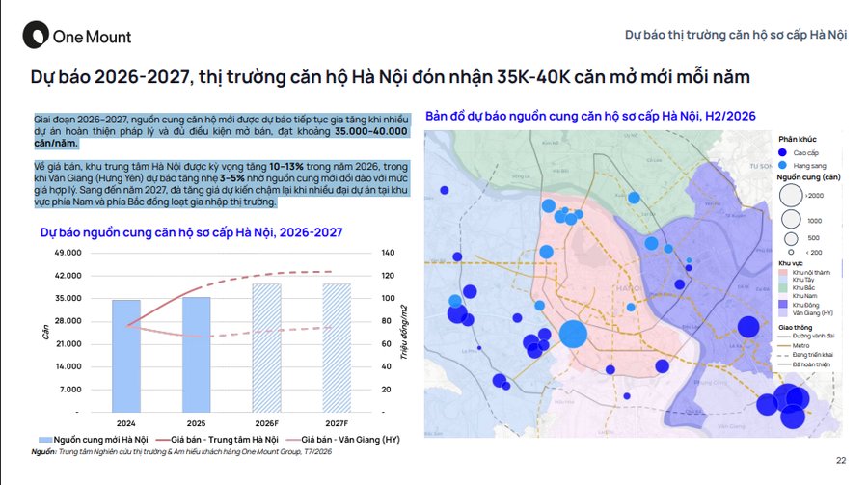This screenshot has height=485, width=868.
Task: Click the bold '35.000-40.000 căn/năm' figure
Action: 221,137
